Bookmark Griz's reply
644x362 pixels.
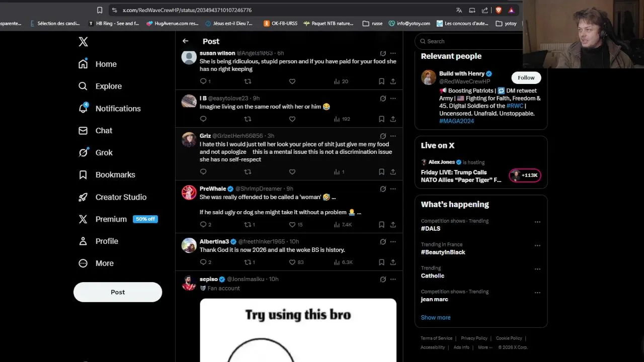[x=381, y=172]
